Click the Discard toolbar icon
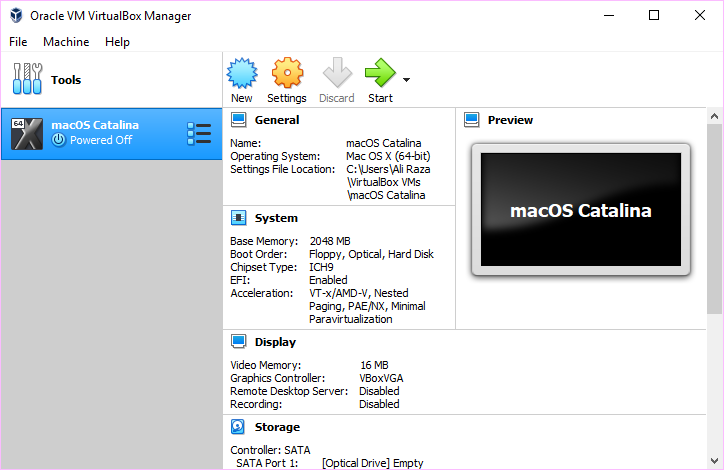This screenshot has width=724, height=470. pyautogui.click(x=337, y=74)
